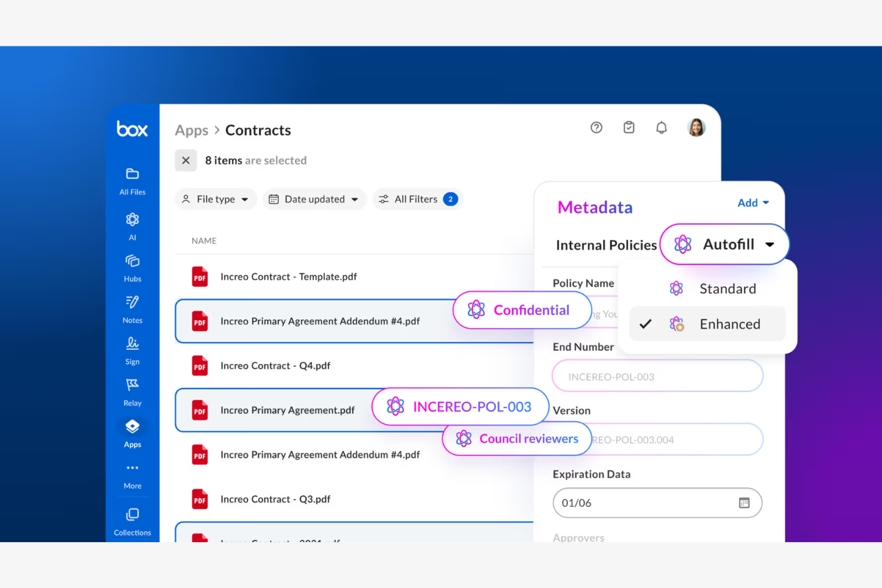
Task: Open the calendar picker for Expiration Data
Action: pos(744,503)
